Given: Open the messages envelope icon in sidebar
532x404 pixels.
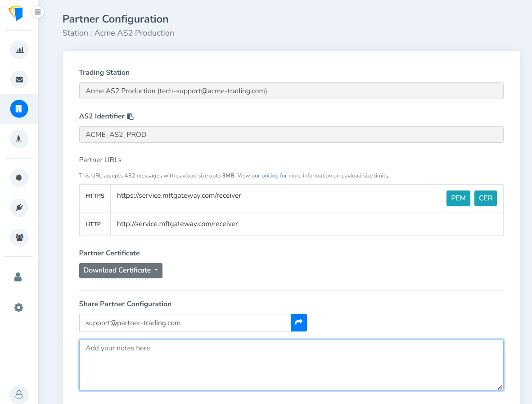Looking at the screenshot, I should point(19,79).
